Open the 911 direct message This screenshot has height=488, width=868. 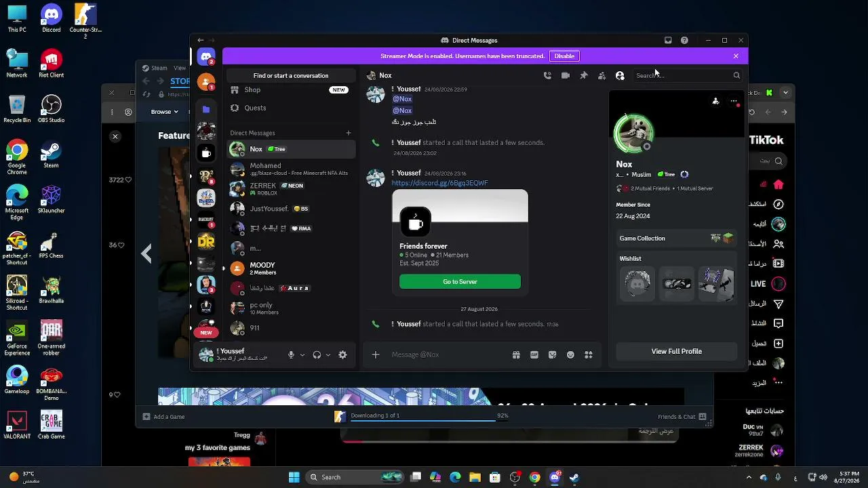(x=291, y=328)
